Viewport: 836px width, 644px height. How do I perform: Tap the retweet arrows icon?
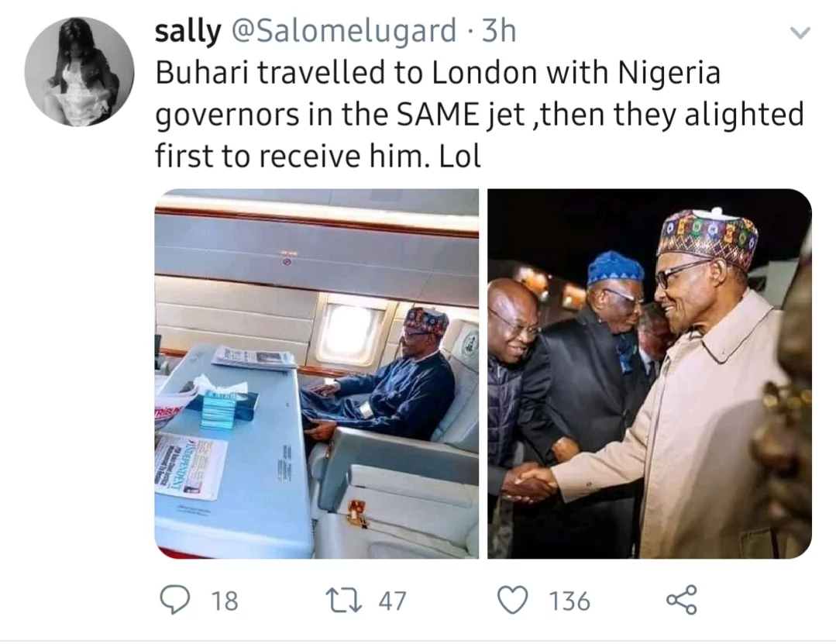(344, 601)
